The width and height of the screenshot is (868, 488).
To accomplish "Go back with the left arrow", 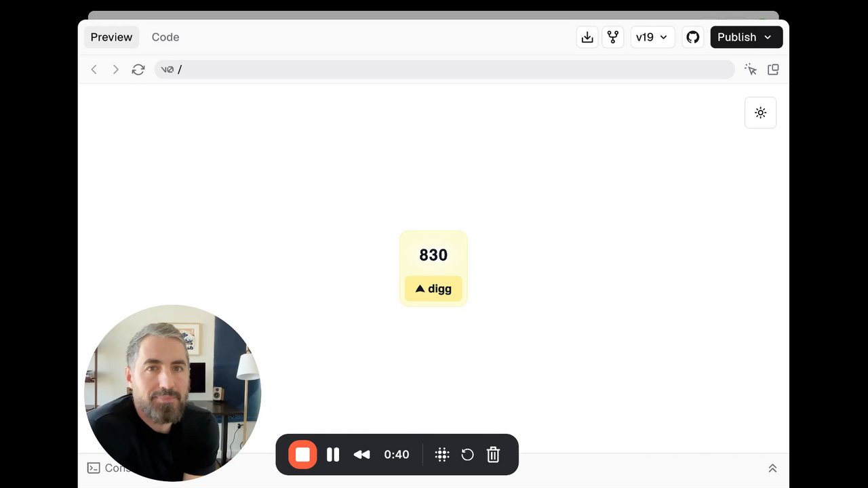I will point(94,69).
